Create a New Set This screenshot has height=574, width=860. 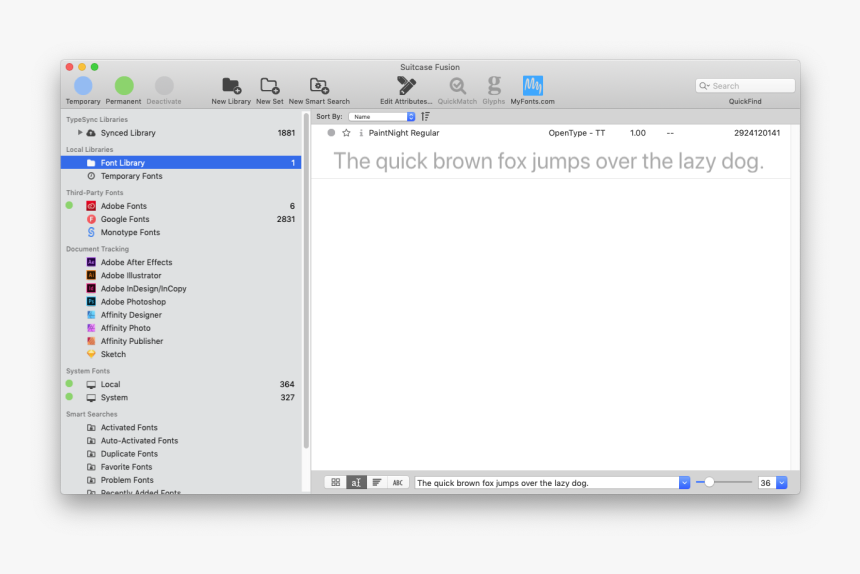(x=270, y=90)
